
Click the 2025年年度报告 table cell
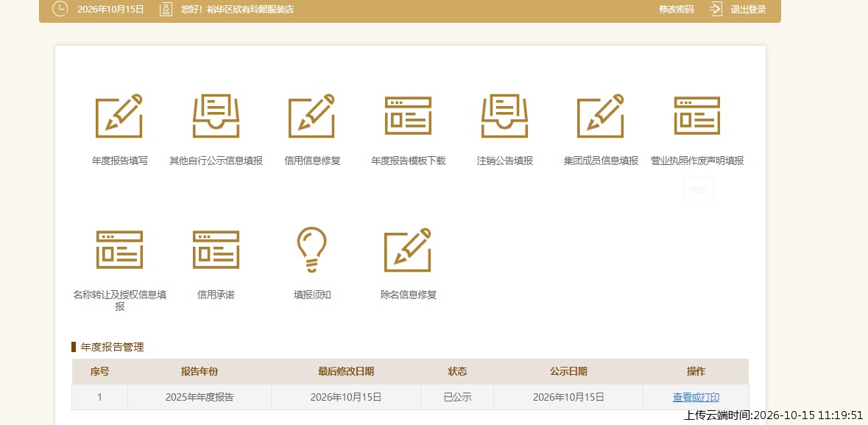(x=200, y=397)
